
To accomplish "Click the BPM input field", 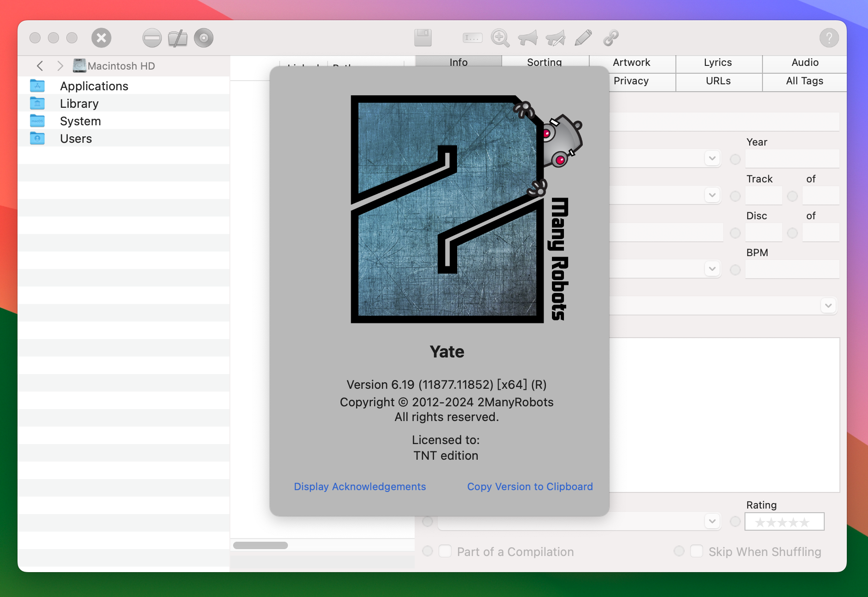I will coord(792,269).
